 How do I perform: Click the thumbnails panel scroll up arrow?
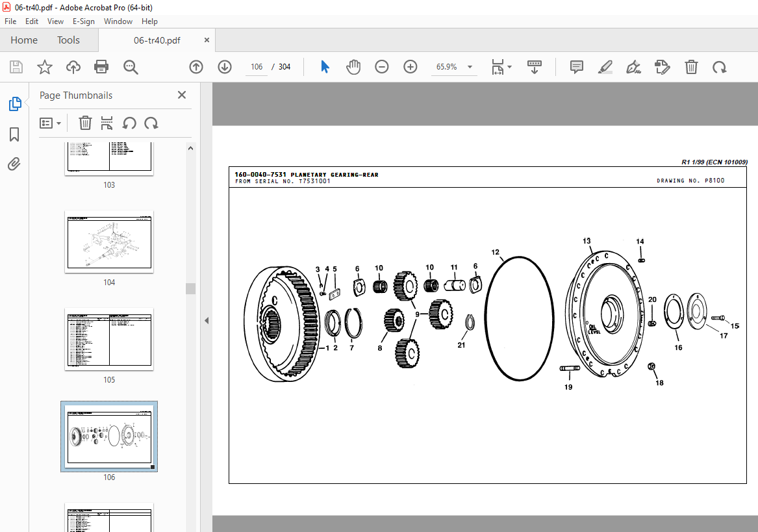[190, 148]
